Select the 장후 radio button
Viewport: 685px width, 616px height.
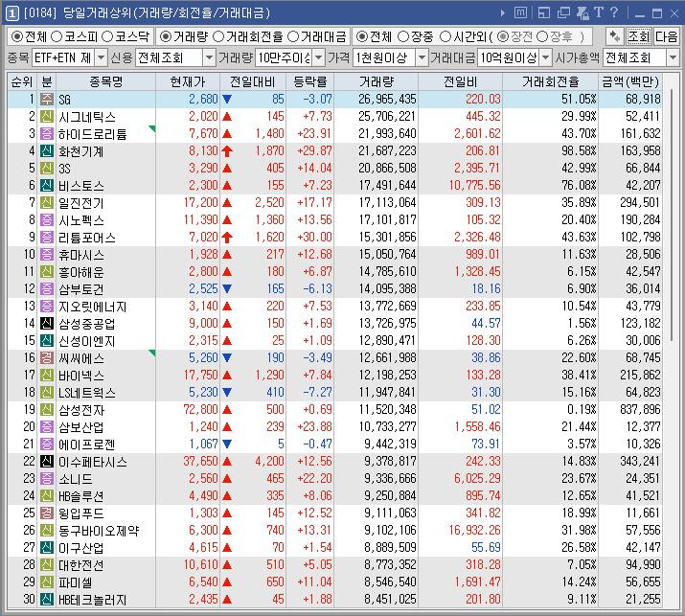coord(541,36)
